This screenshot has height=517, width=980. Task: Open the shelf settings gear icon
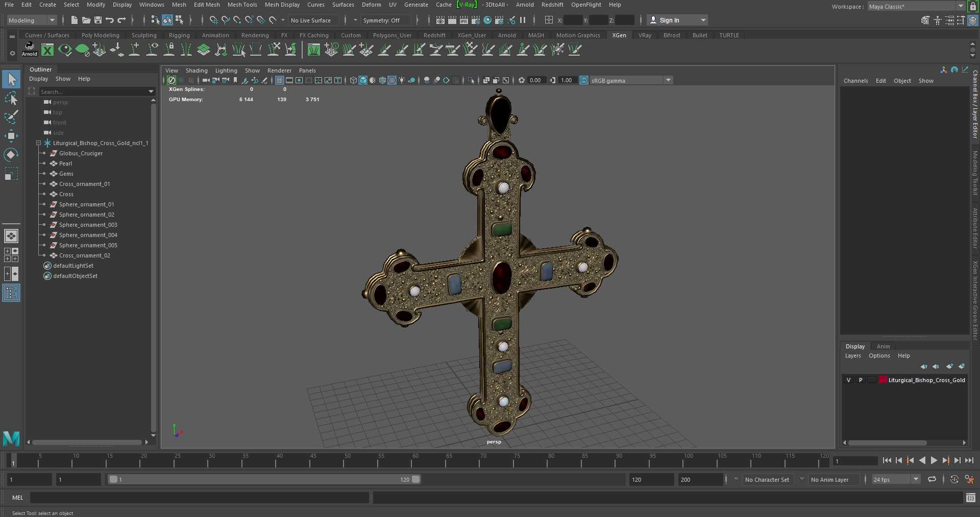coord(12,53)
